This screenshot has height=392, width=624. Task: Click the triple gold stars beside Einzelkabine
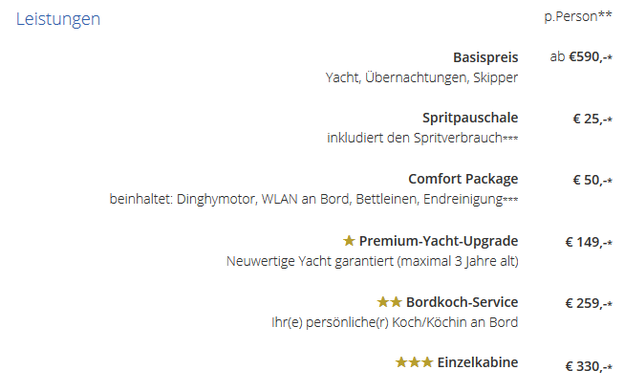coord(414,362)
